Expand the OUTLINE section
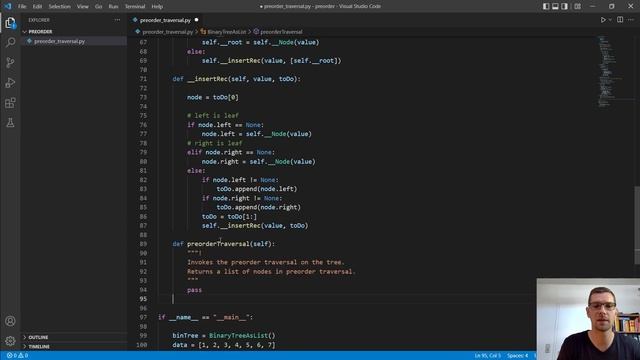Screen dimensions: 640x360 [38, 337]
